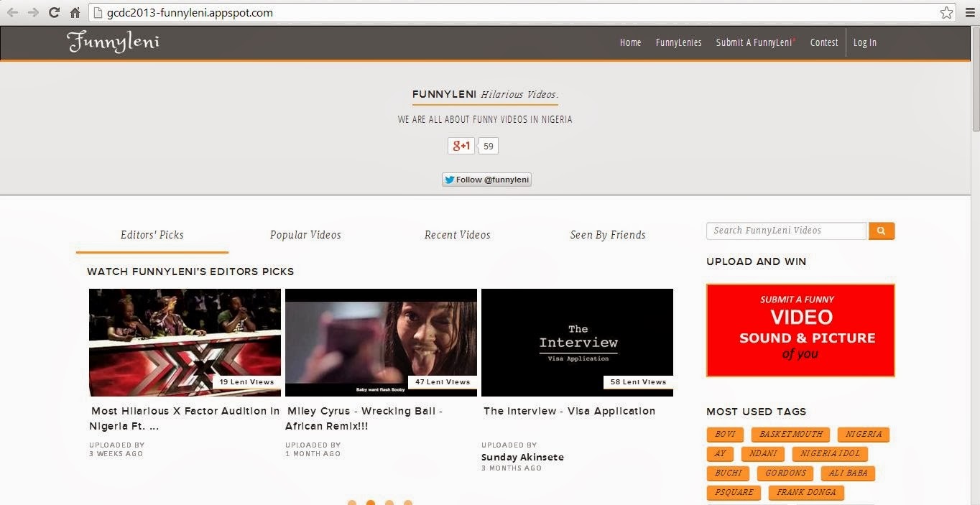Click the 58 Leni Views badge
This screenshot has height=505, width=980.
coord(638,382)
